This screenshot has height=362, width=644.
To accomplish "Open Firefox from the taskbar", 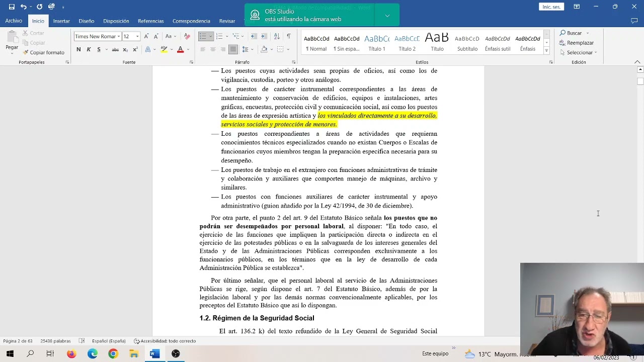I will (x=71, y=353).
